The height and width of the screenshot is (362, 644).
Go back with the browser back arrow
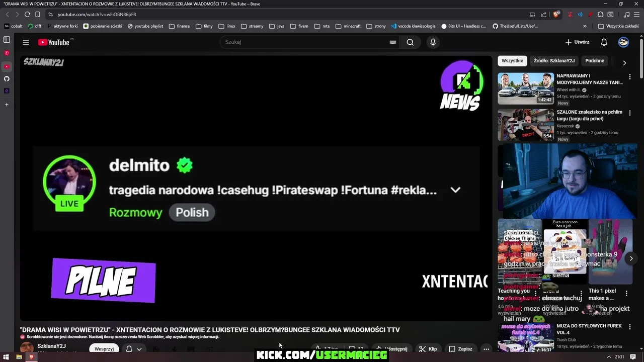(7, 15)
